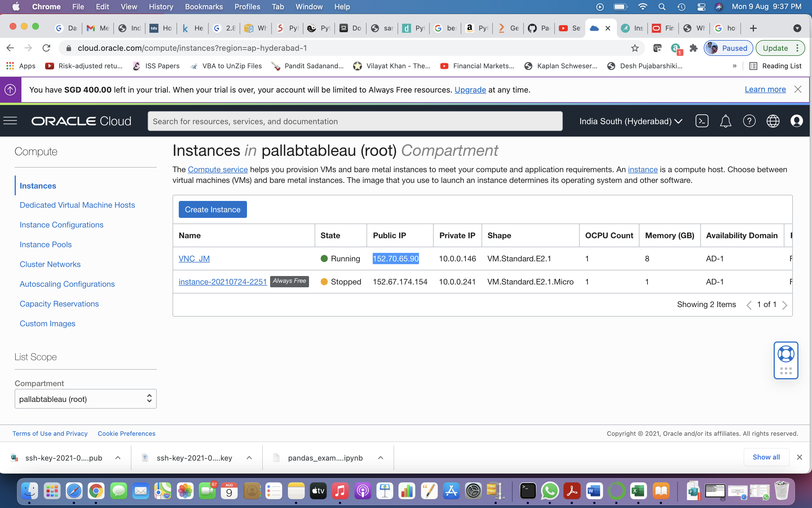Click the Upgrade link in trial banner
The height and width of the screenshot is (508, 812).
pyautogui.click(x=470, y=90)
